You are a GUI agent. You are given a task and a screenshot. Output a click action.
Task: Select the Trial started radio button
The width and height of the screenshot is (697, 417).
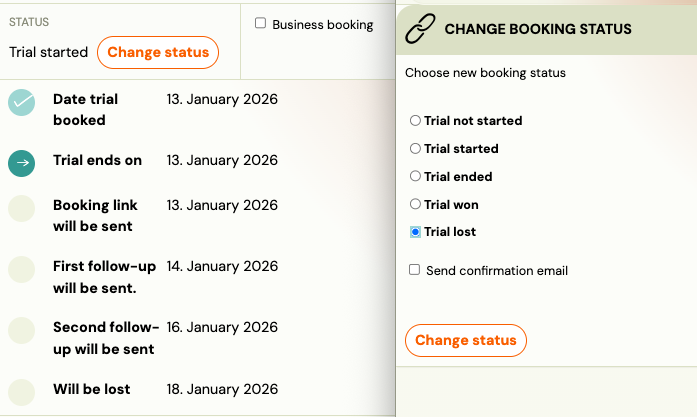click(416, 149)
